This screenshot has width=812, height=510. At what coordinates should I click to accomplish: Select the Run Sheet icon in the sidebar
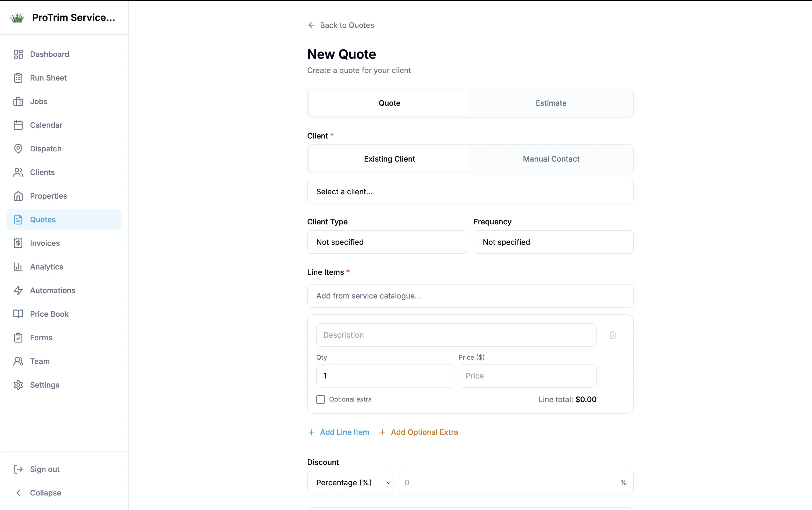[x=18, y=78]
